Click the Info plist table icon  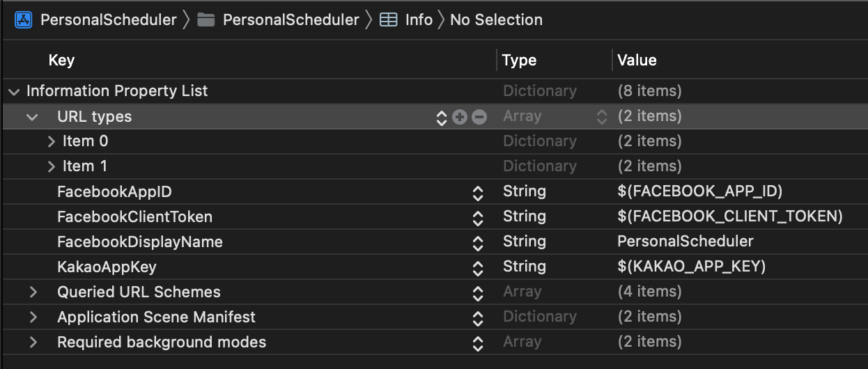pos(388,19)
